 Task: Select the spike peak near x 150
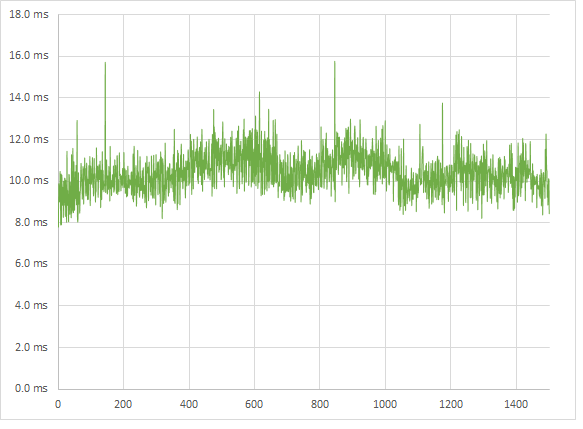point(105,63)
